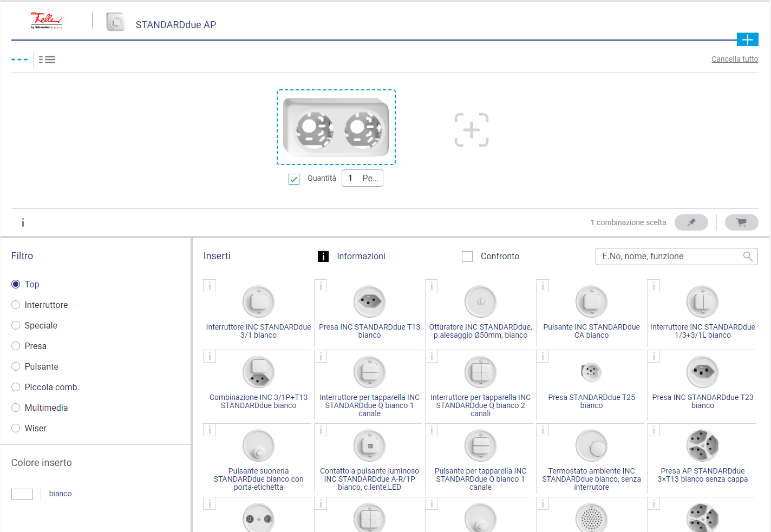Click the STANDARDdue AP product icon
The image size is (771, 532).
tap(115, 22)
